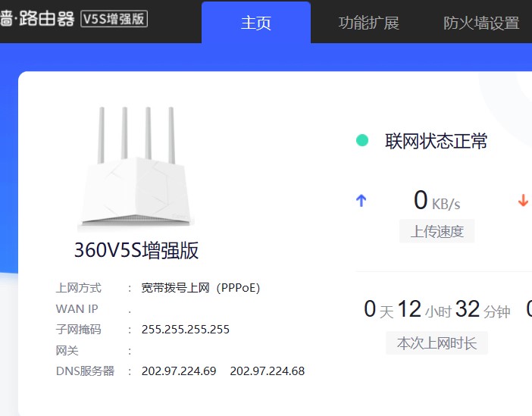Click the 上传速度 label

point(437,231)
